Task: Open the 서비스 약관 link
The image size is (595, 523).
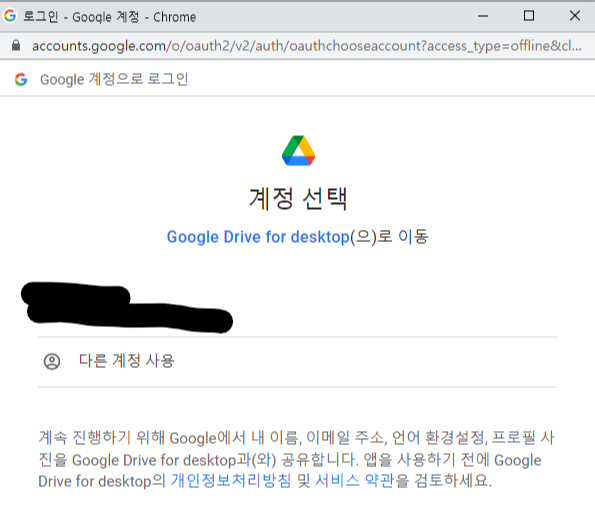Action: (354, 481)
